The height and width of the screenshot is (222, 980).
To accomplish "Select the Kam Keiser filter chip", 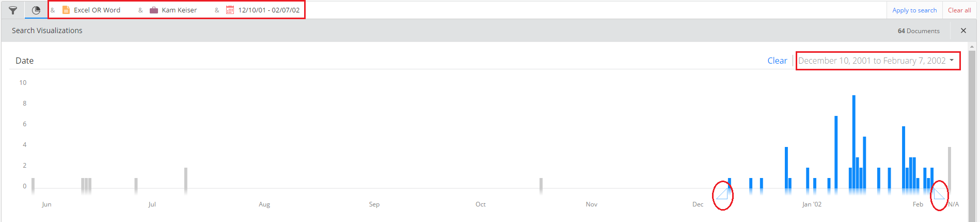I will pyautogui.click(x=173, y=10).
